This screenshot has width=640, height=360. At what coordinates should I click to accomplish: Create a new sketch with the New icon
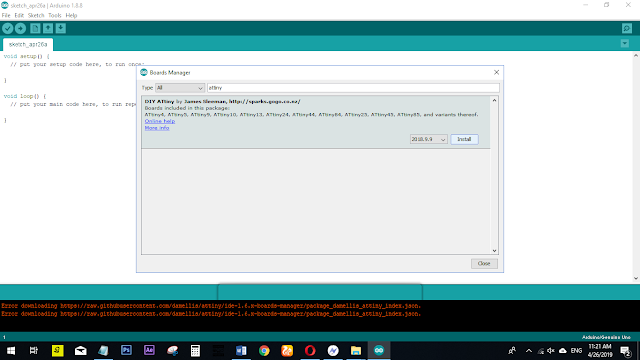click(35, 29)
